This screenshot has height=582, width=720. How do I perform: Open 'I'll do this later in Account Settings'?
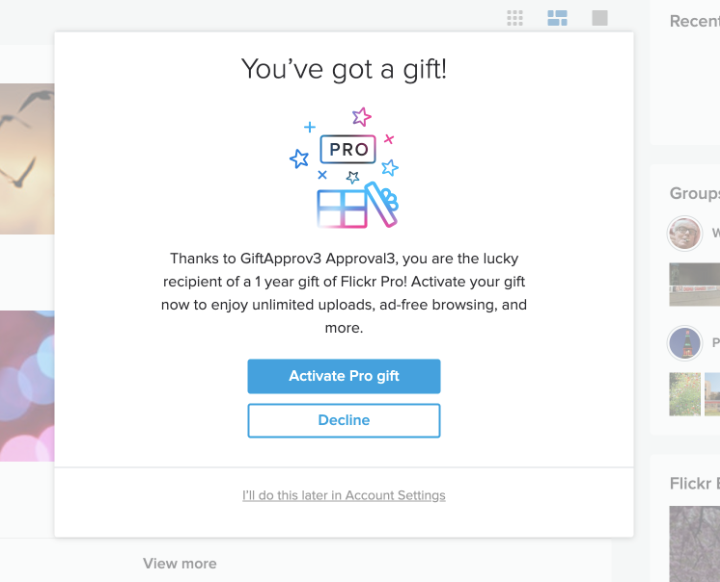click(344, 495)
